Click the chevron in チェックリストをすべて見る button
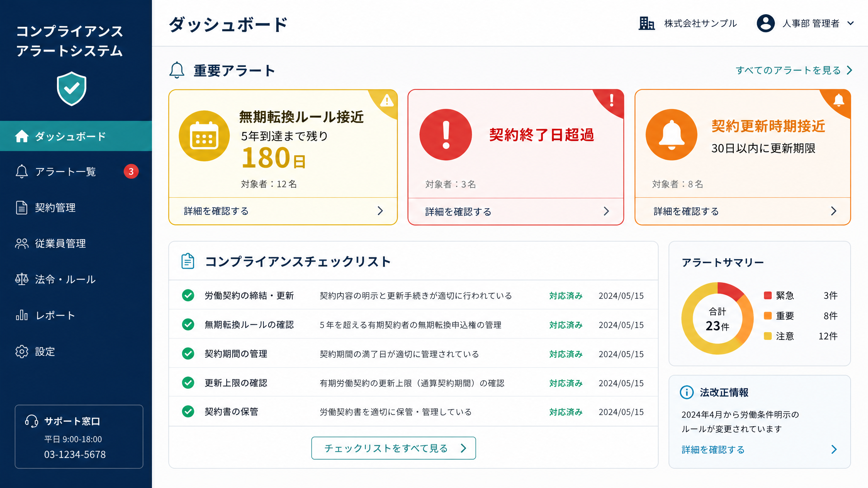Screen dimensions: 868x488 (x=463, y=448)
